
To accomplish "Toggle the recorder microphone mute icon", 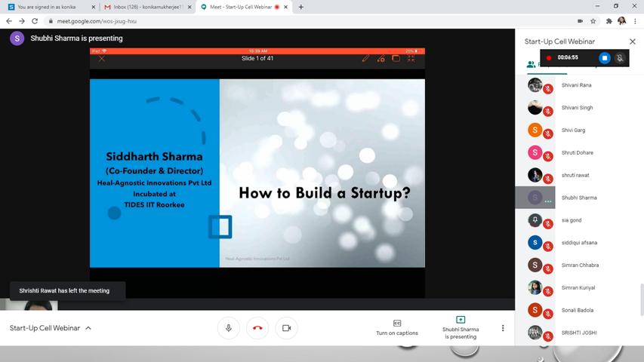I will coord(620,58).
